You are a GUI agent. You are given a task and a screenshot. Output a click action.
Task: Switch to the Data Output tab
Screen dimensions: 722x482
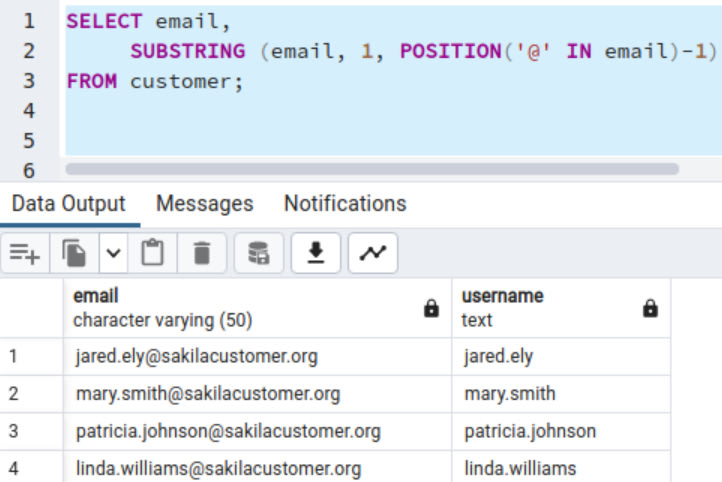point(69,204)
